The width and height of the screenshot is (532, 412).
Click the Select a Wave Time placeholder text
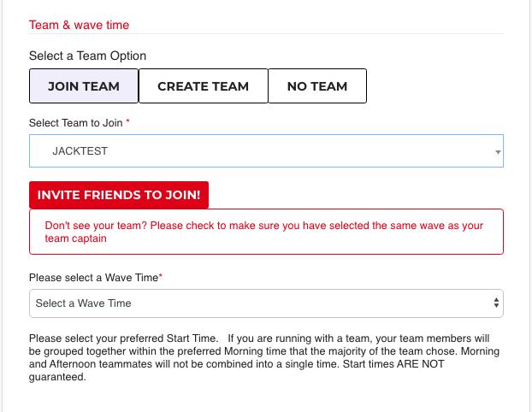coord(84,303)
